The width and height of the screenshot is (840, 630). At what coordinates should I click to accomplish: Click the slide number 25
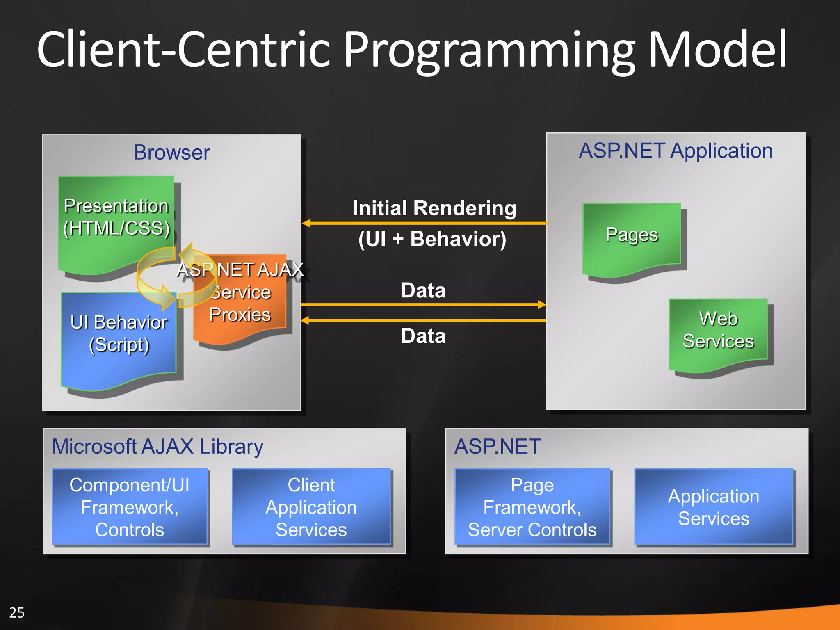coord(17,612)
